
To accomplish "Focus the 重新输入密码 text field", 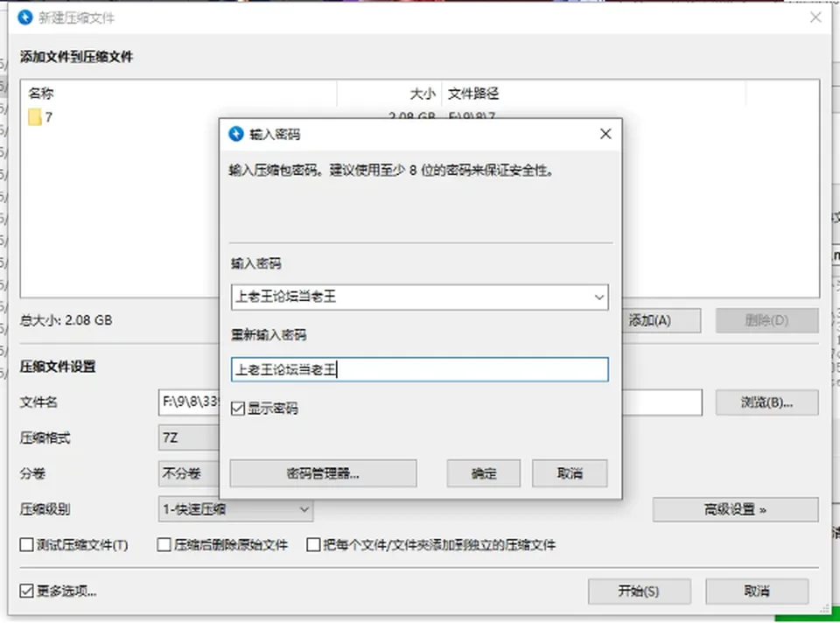I will click(419, 369).
